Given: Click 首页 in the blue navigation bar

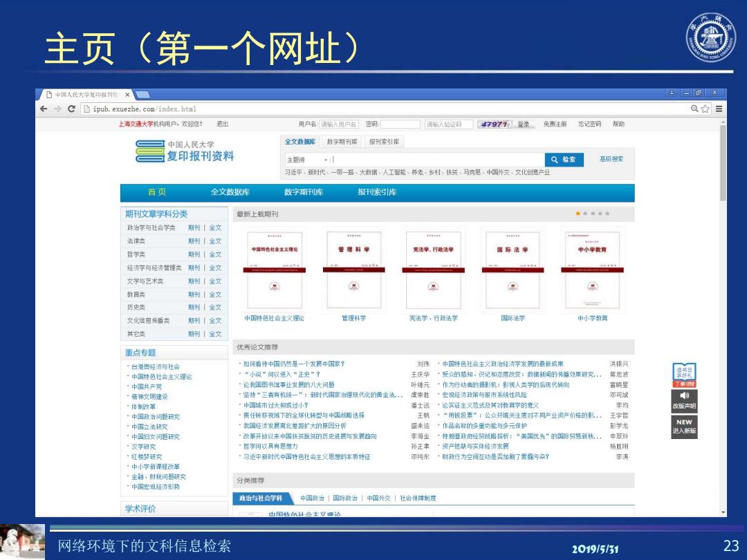Looking at the screenshot, I should [x=157, y=192].
